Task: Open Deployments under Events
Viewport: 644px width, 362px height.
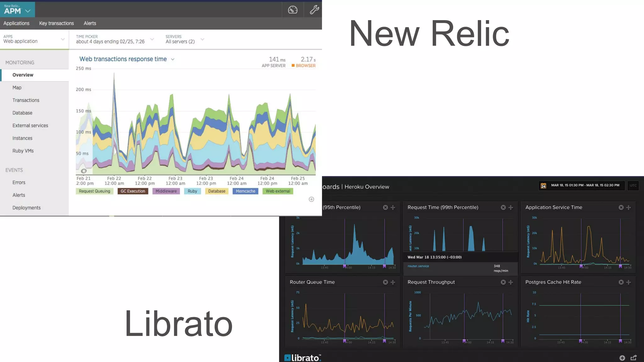Action: (26, 208)
